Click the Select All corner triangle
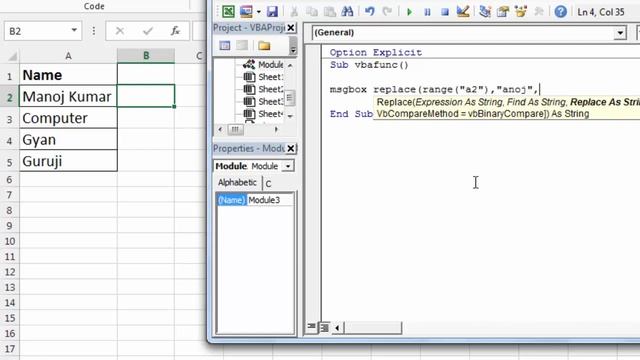 pos(12,56)
